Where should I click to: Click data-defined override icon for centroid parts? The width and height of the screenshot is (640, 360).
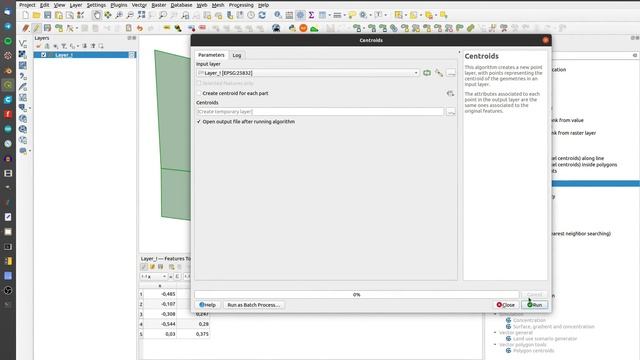(450, 93)
